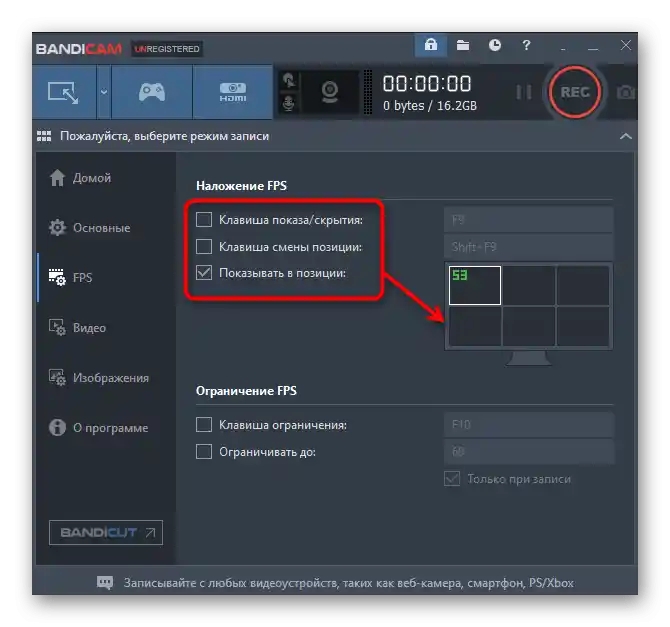This screenshot has width=670, height=627.
Task: Click the 0 bytes / 16.2GB storage text
Action: [x=430, y=106]
